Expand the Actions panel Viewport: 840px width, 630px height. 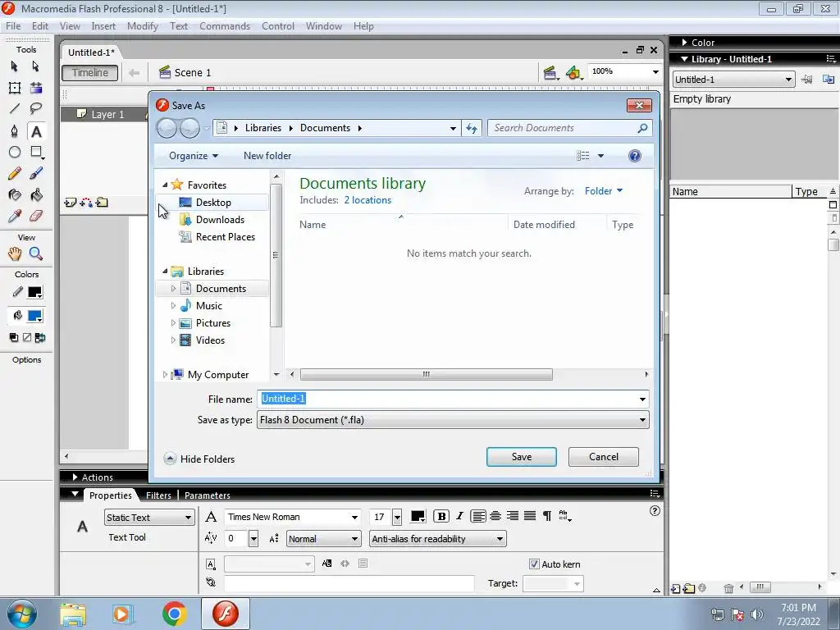(75, 477)
